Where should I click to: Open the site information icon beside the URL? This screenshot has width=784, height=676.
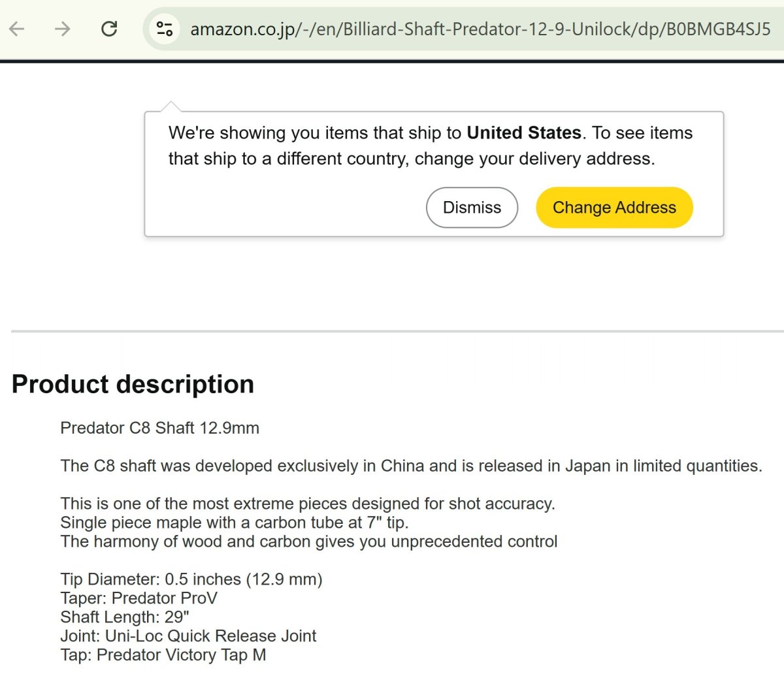click(x=165, y=29)
